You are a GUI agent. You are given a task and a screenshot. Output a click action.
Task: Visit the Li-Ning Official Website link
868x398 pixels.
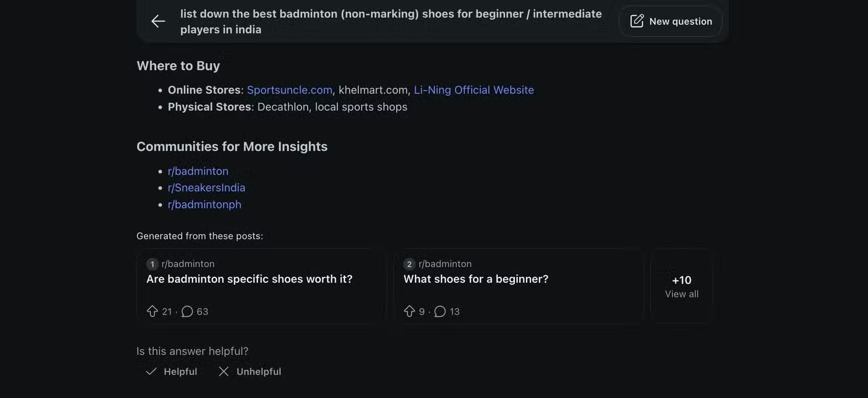pyautogui.click(x=473, y=89)
